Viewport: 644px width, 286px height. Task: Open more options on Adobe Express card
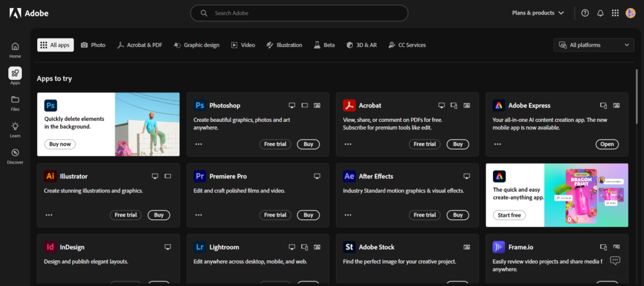click(x=497, y=145)
